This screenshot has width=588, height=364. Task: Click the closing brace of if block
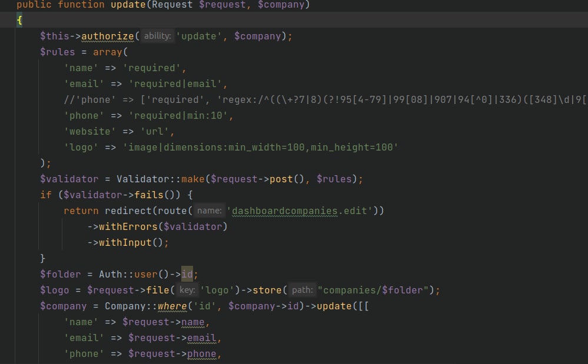click(43, 258)
